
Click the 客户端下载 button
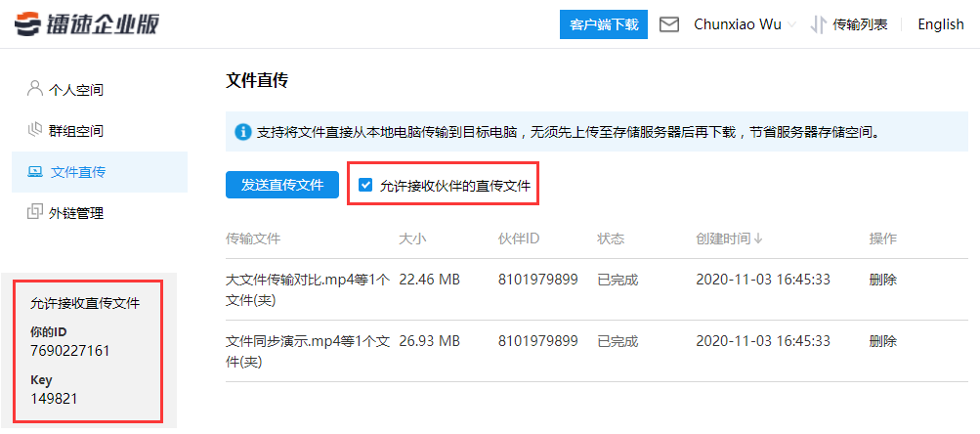click(x=604, y=24)
